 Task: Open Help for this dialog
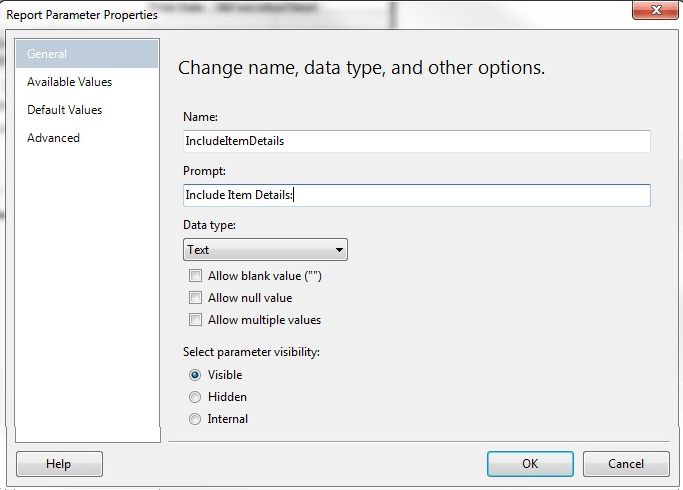point(59,464)
